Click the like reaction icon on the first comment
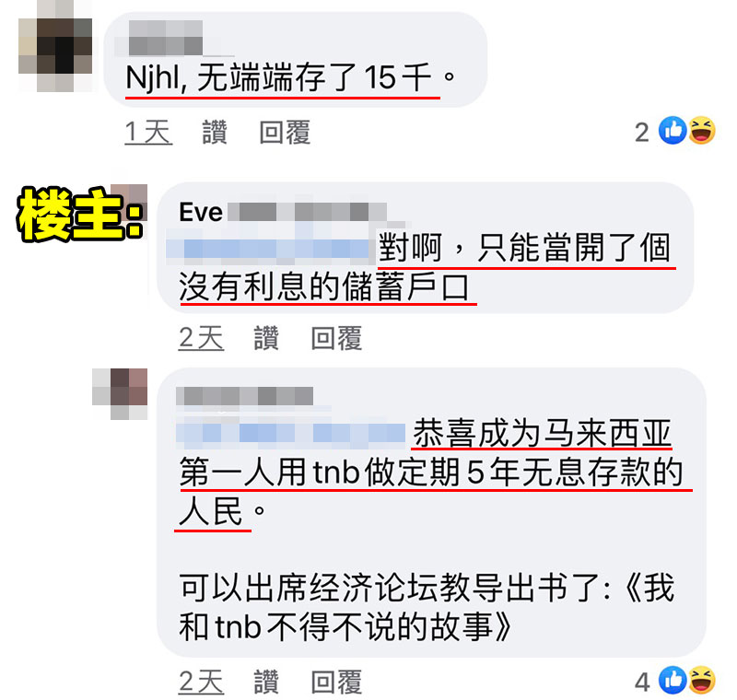 (x=673, y=130)
